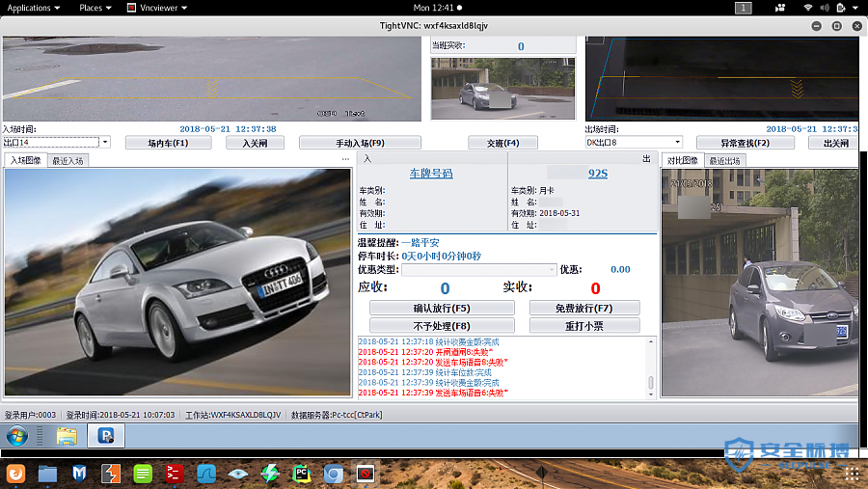The width and height of the screenshot is (868, 489).
Task: Open the Windows Start orb in VNC session
Action: click(x=17, y=436)
